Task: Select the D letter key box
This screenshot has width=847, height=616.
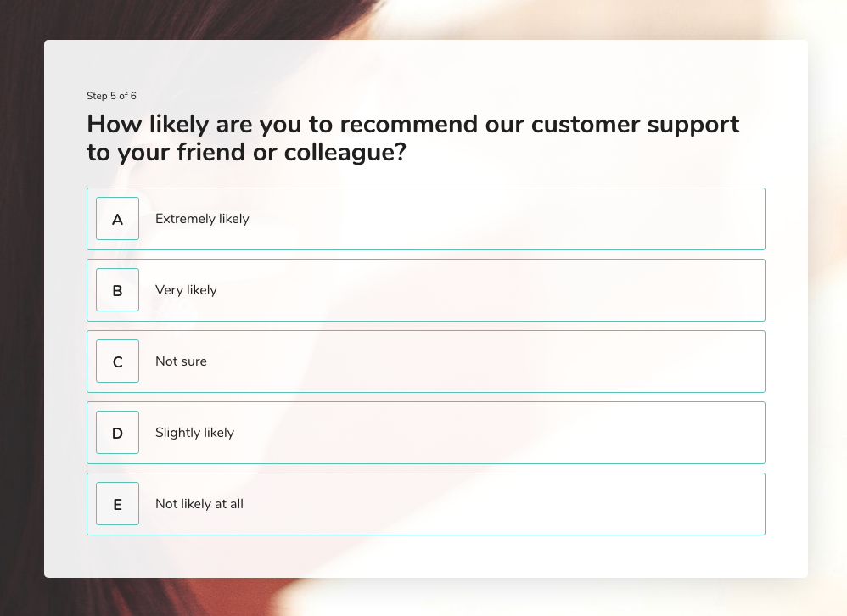Action: (x=117, y=433)
